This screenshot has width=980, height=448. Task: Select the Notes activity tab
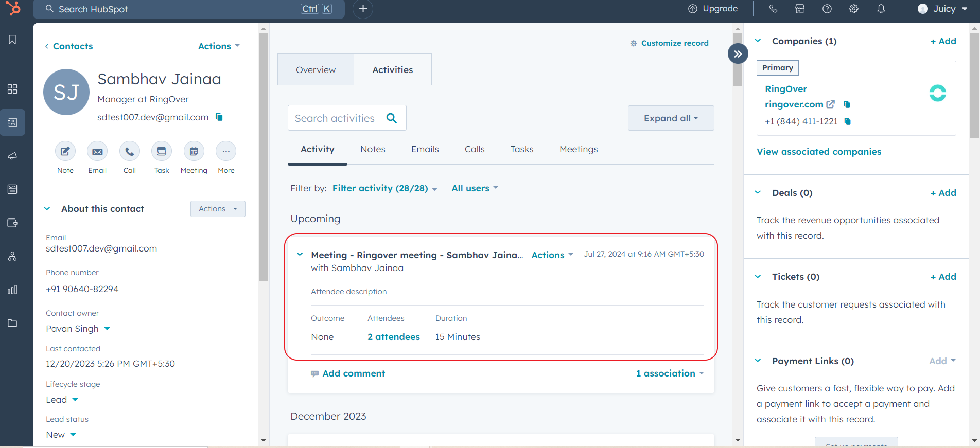pos(373,149)
